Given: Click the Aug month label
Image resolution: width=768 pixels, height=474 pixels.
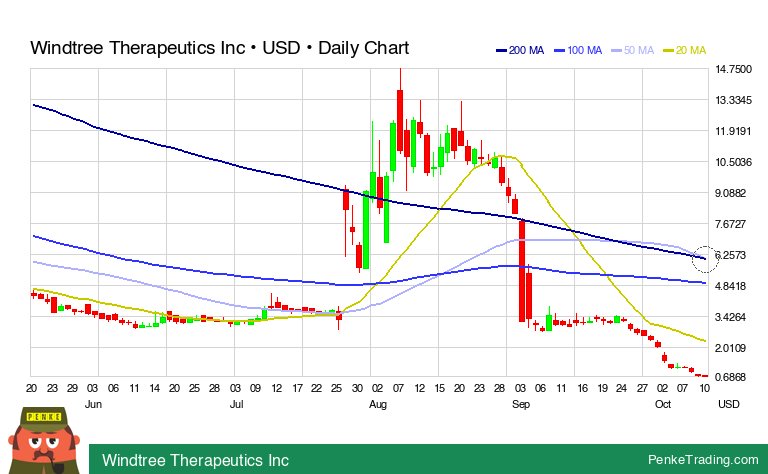Looking at the screenshot, I should [378, 404].
